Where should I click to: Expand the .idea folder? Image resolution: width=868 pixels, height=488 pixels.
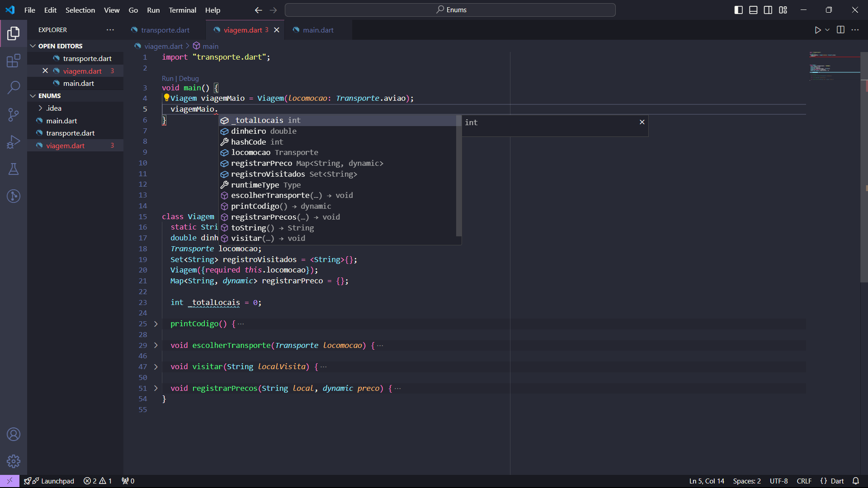click(x=41, y=108)
